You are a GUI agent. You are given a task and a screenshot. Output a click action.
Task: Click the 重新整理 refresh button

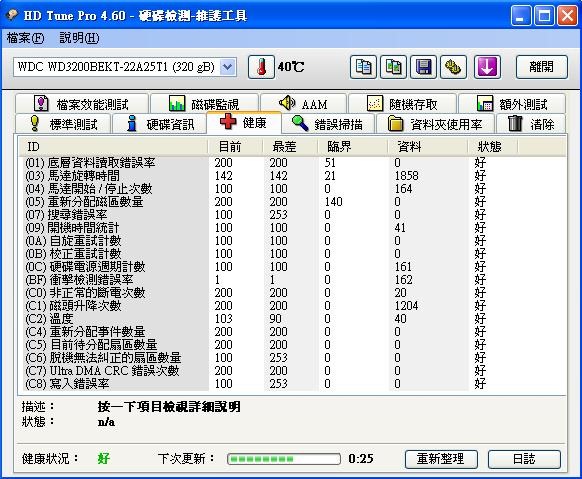point(441,459)
